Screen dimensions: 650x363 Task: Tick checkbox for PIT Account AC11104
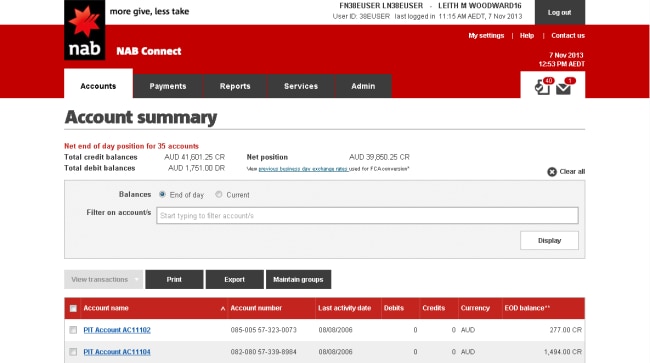click(73, 352)
